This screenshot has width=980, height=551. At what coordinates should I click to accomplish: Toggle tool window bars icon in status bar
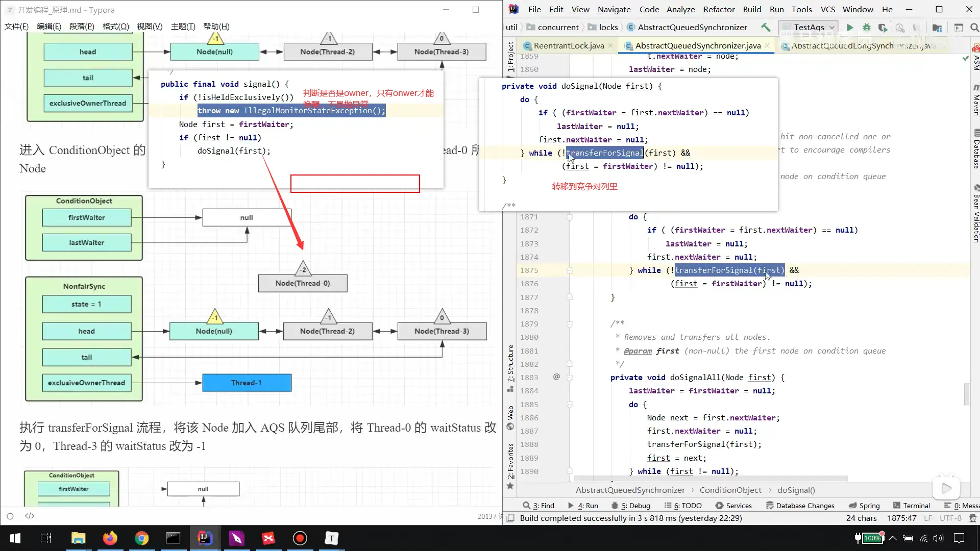coord(510,518)
